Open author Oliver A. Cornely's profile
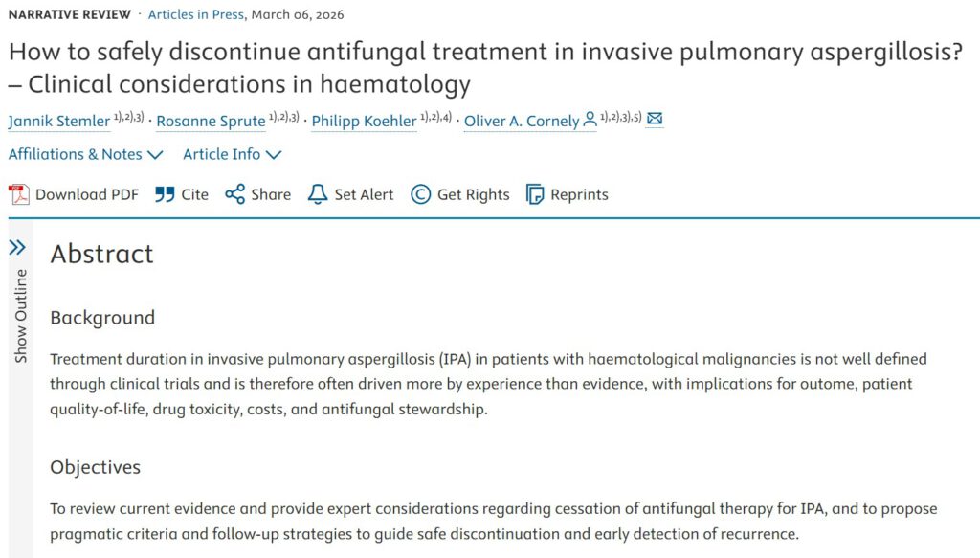 tap(522, 122)
